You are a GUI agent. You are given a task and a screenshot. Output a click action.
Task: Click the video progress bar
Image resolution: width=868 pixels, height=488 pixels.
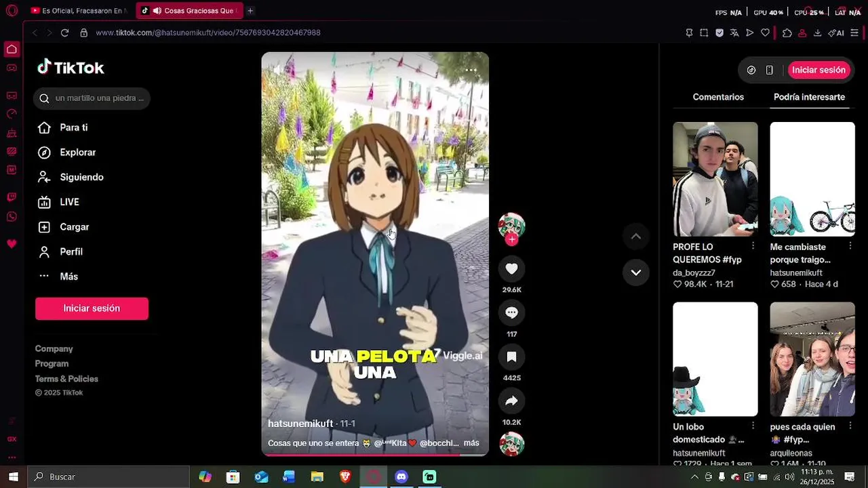pos(375,455)
